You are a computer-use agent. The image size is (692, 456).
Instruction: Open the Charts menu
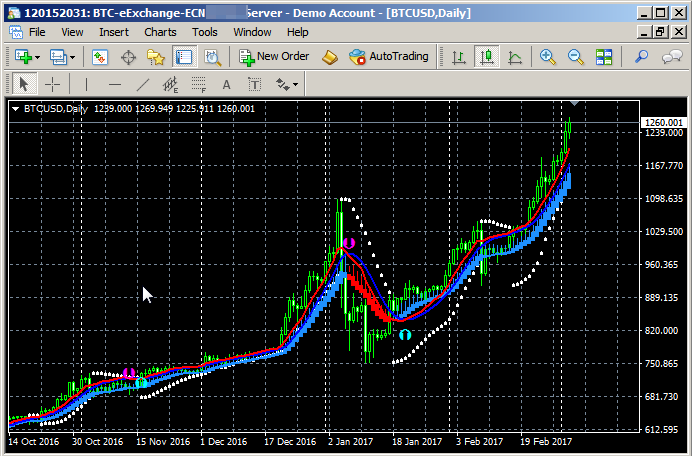(160, 32)
